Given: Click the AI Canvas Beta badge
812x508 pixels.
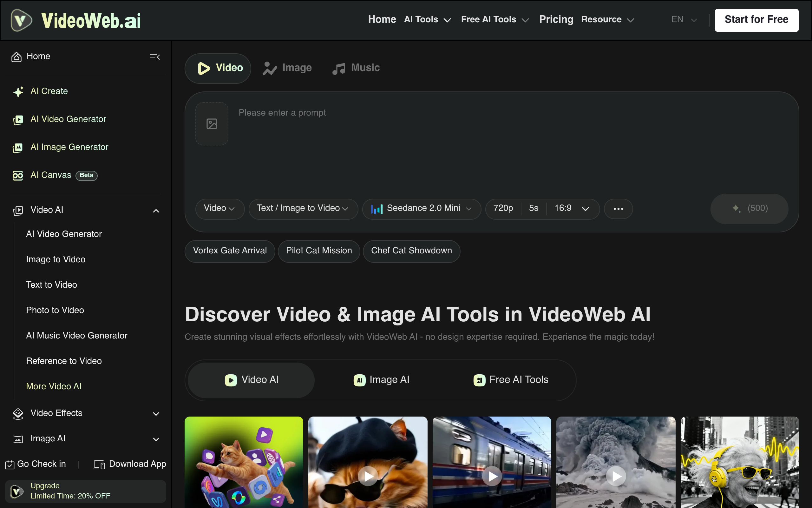Looking at the screenshot, I should [x=87, y=175].
